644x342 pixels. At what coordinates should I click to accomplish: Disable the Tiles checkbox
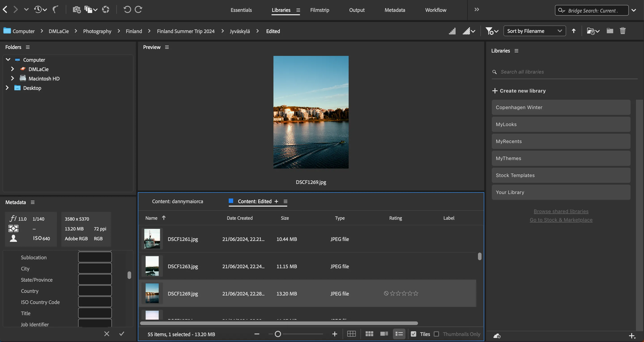414,334
